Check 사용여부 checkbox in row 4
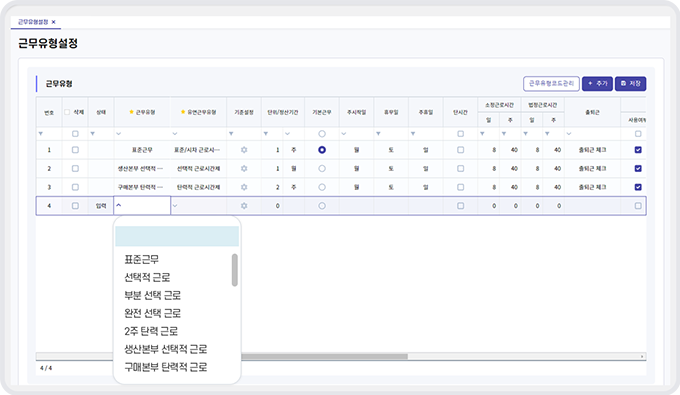680x395 pixels. click(638, 206)
